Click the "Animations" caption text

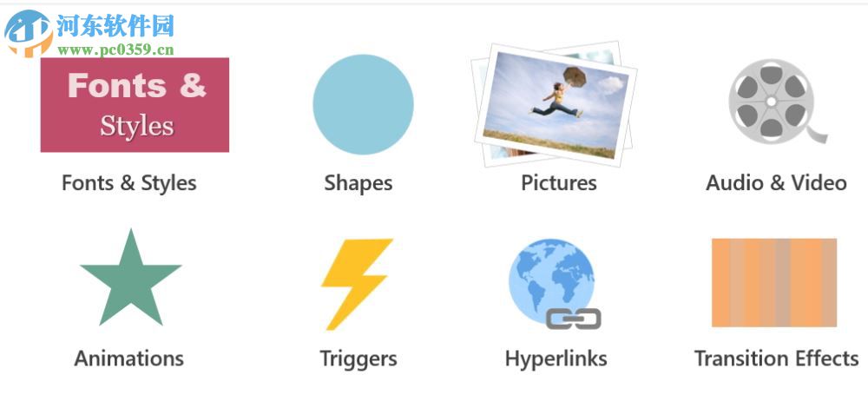(129, 359)
